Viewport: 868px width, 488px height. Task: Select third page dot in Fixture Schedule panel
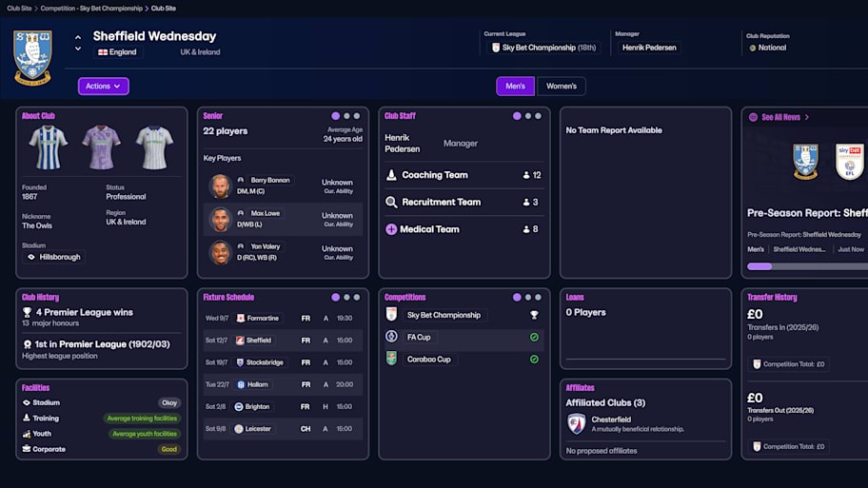357,297
